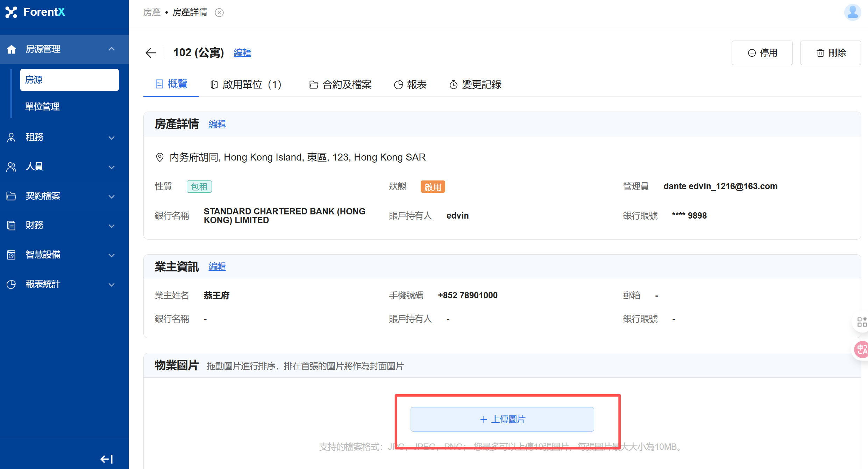The image size is (868, 469).
Task: Switch to the 啟用單位 (1) tab
Action: coord(246,85)
